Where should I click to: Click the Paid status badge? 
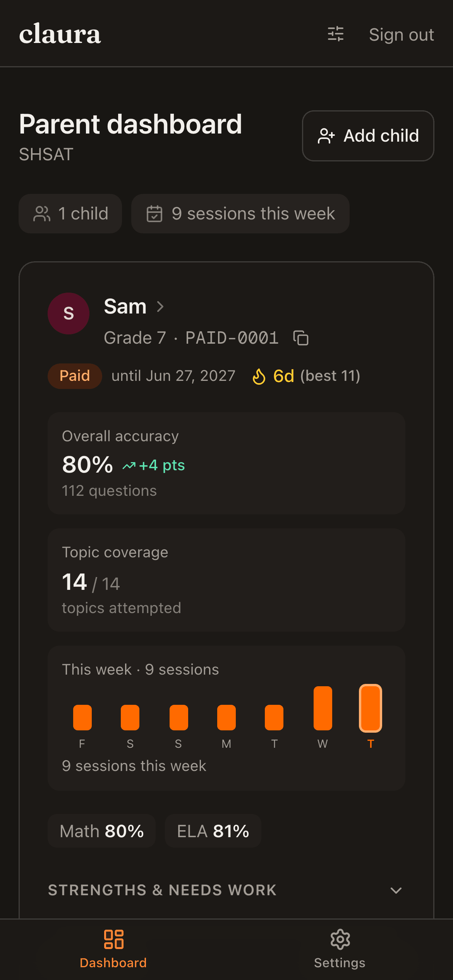coord(75,376)
